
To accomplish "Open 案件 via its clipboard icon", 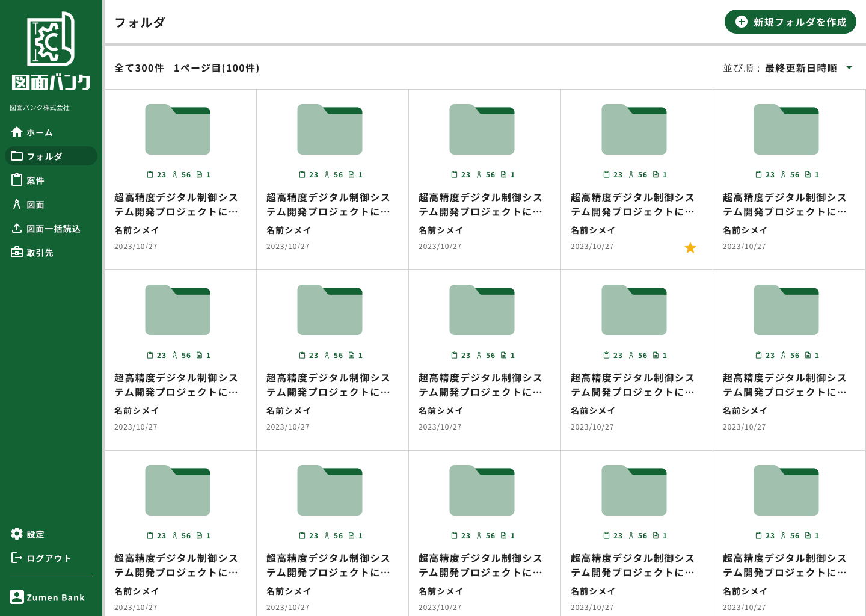I will point(17,180).
